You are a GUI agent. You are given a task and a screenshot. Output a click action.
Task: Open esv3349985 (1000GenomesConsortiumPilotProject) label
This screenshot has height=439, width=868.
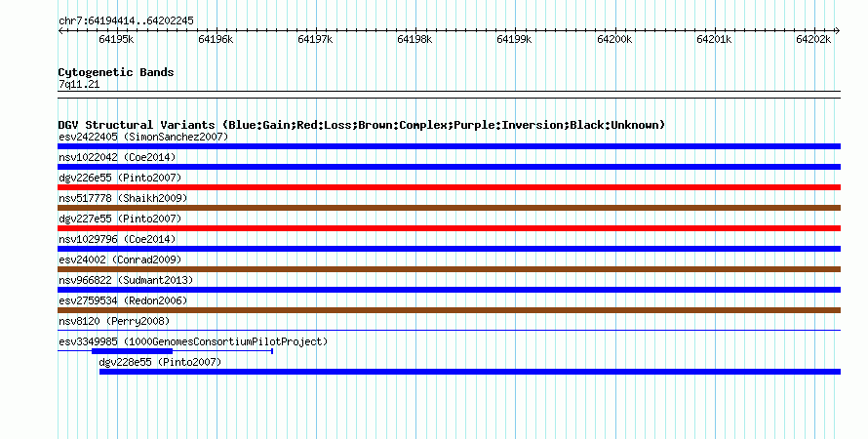point(193,341)
